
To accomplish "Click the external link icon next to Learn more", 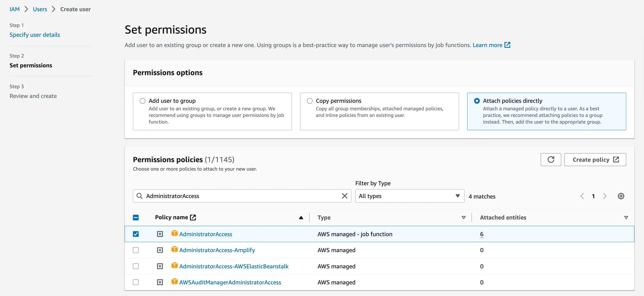I will (507, 45).
